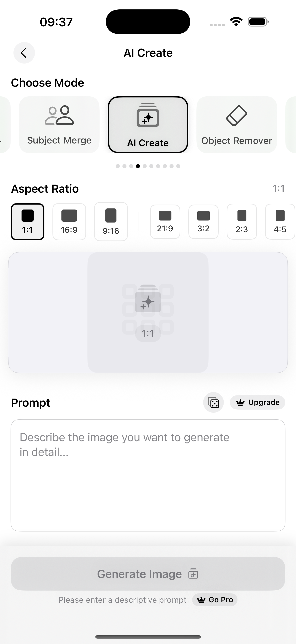This screenshot has width=296, height=644.
Task: Select the AI Create sparkle mode
Action: point(148,124)
